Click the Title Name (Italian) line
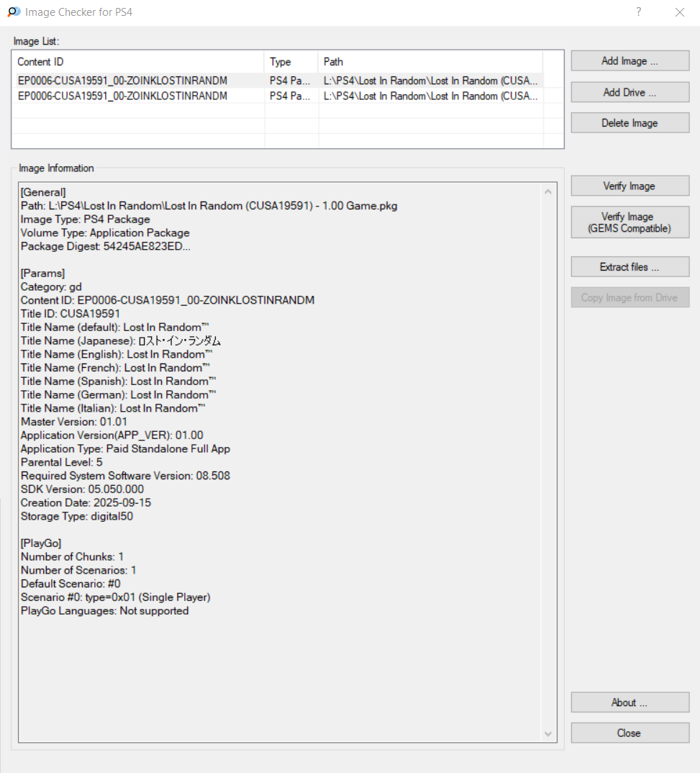700x773 pixels. 113,408
